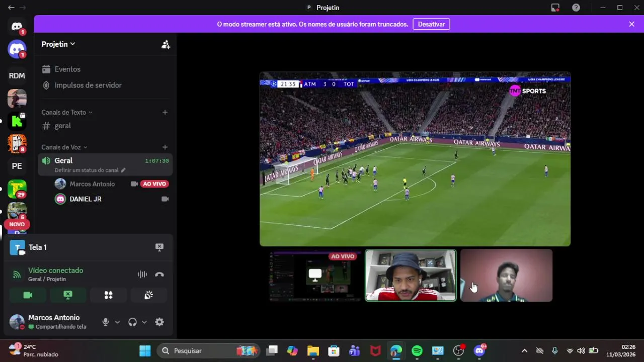Expand the Projetin server menu
Viewport: 644px width, 362px height.
point(58,44)
